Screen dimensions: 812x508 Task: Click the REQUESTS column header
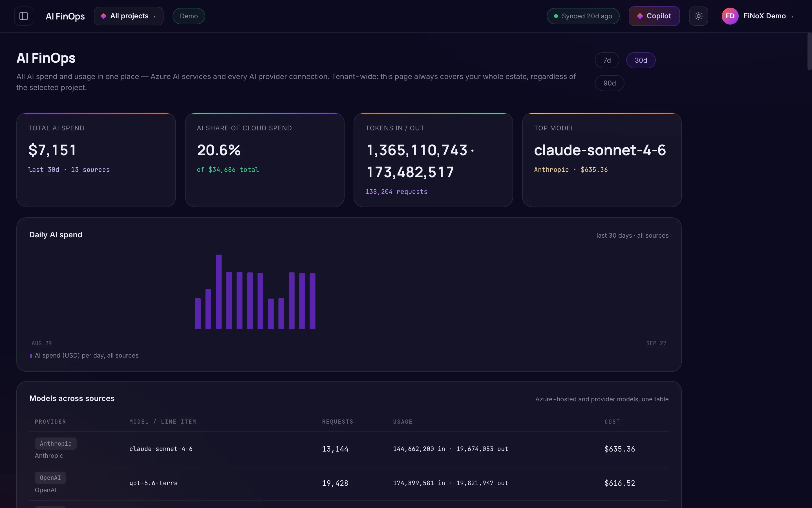point(337,422)
